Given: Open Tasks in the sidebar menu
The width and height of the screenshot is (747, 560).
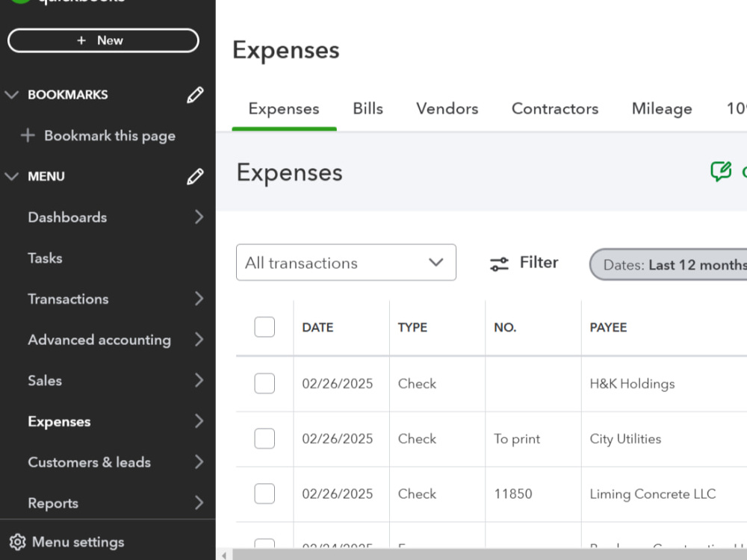Looking at the screenshot, I should [46, 258].
